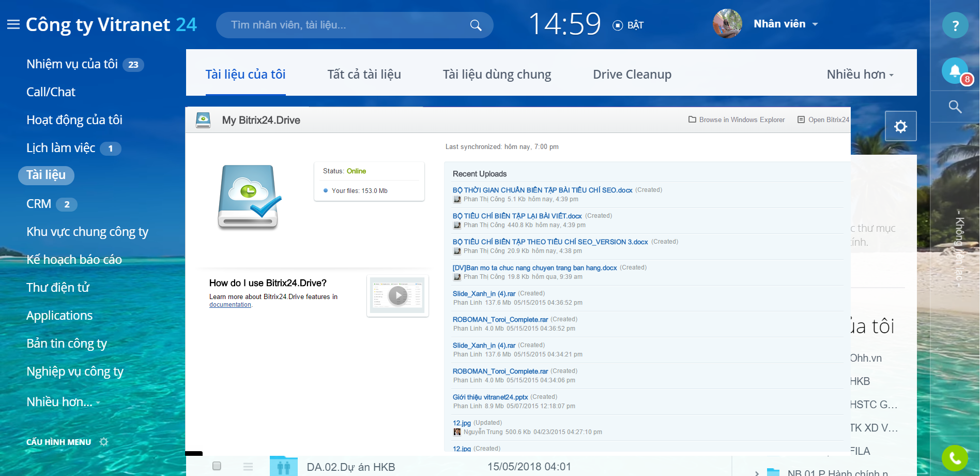Open the settings gear button
This screenshot has height=476, width=980.
(900, 126)
